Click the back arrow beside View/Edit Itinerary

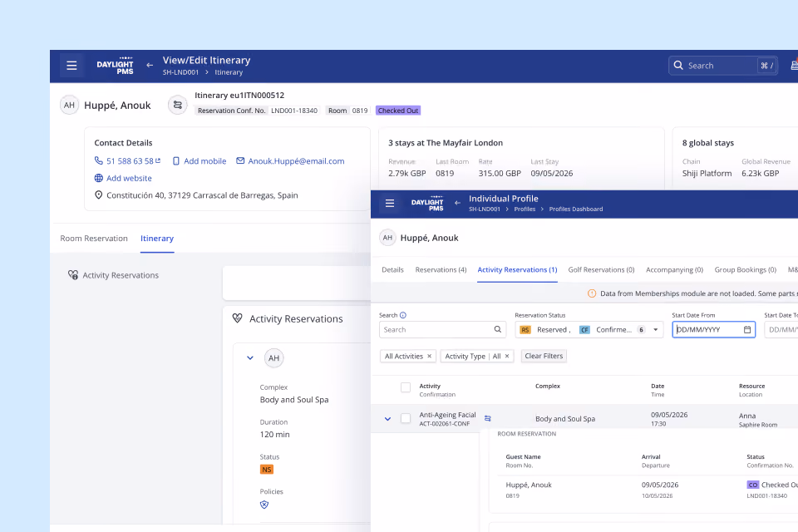pos(150,65)
